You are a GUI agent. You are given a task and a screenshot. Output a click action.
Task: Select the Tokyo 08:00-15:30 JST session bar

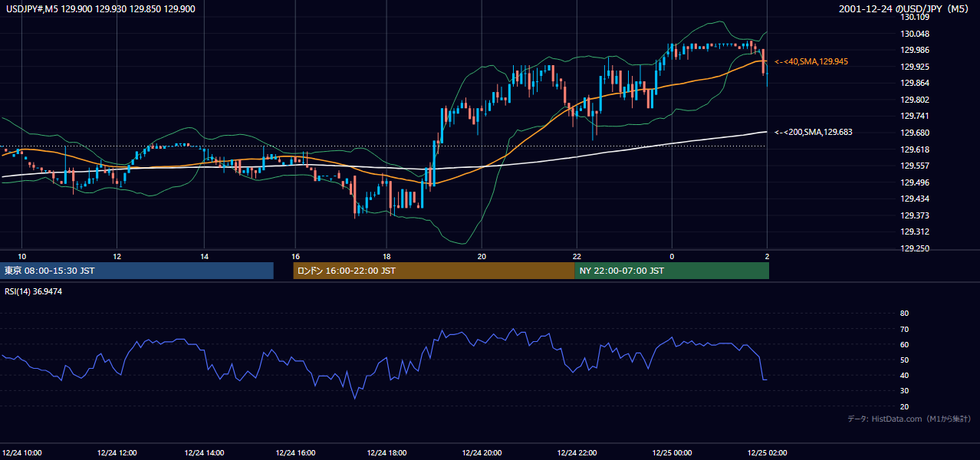pos(136,271)
